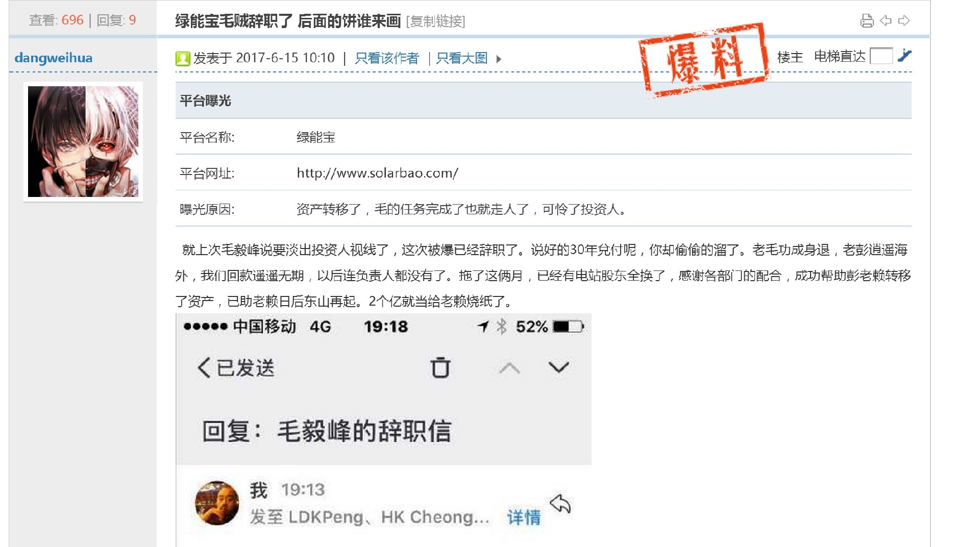980x547 pixels.
Task: Click the 已发送 back button
Action: (236, 367)
